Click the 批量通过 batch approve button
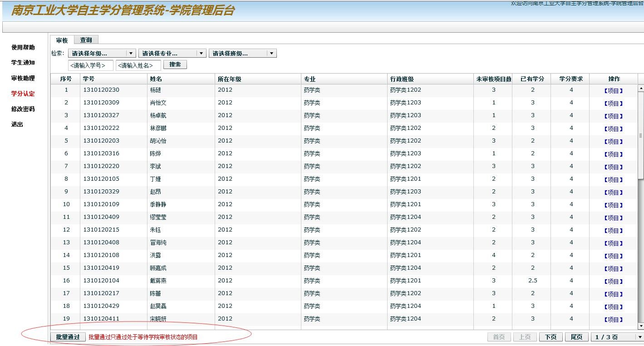This screenshot has width=644, height=346. tap(68, 337)
